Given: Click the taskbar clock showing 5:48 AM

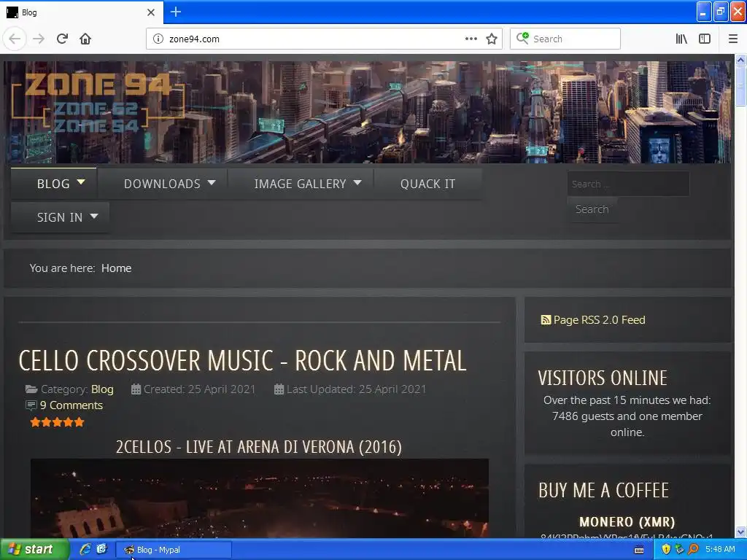Looking at the screenshot, I should point(720,550).
